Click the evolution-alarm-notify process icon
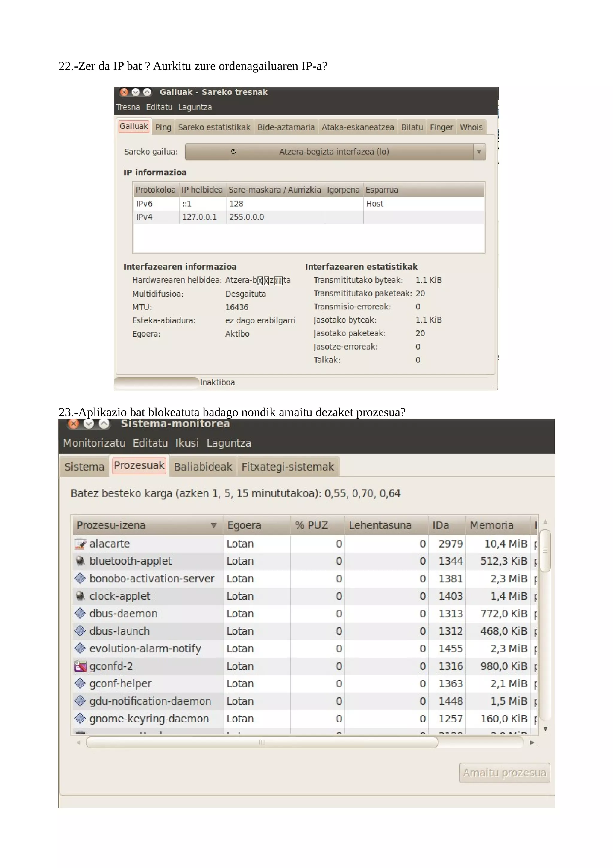This screenshot has height=868, width=613. pyautogui.click(x=80, y=648)
